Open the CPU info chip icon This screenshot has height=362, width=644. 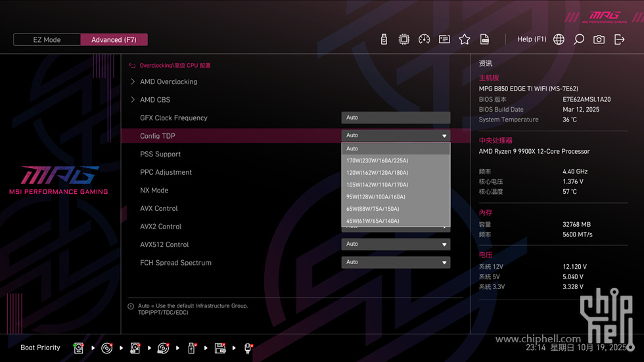coord(404,39)
